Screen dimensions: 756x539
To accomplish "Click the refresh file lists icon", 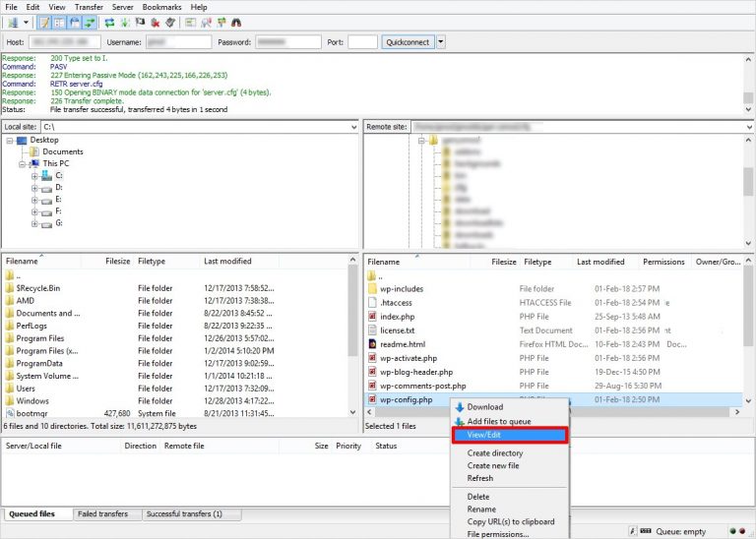I will 109,23.
